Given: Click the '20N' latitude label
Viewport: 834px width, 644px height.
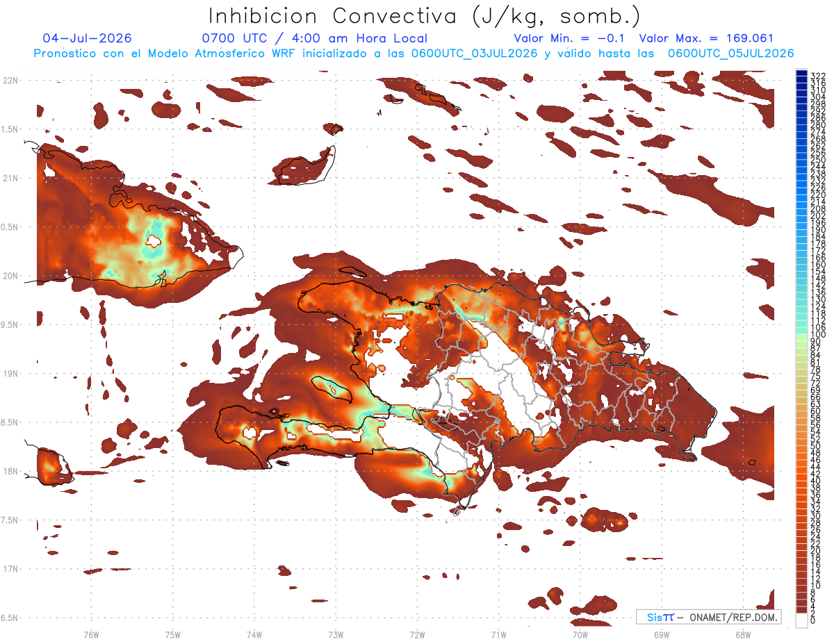Looking at the screenshot, I should coord(10,276).
